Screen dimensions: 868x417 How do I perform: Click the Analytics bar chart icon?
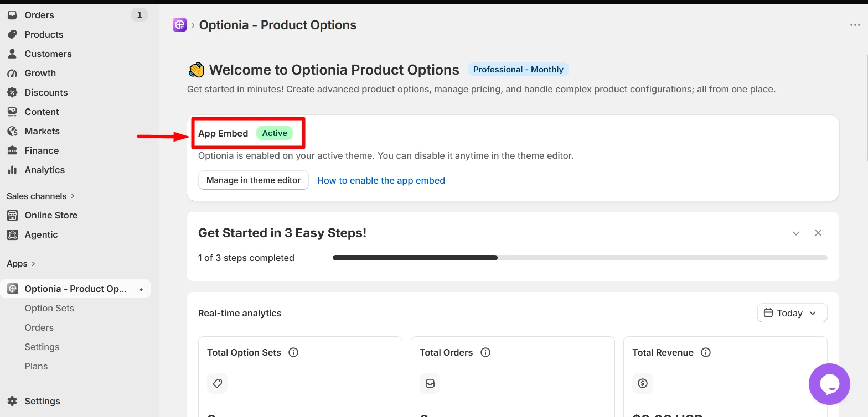click(12, 170)
